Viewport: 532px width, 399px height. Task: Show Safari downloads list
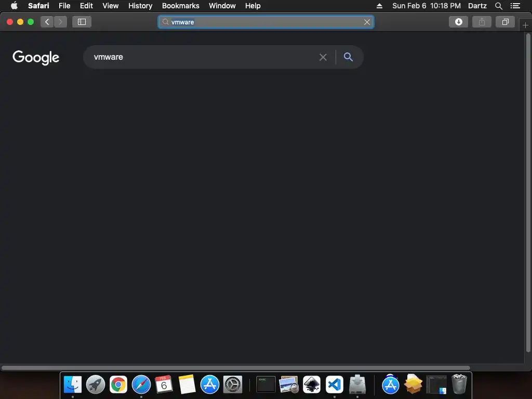click(458, 22)
